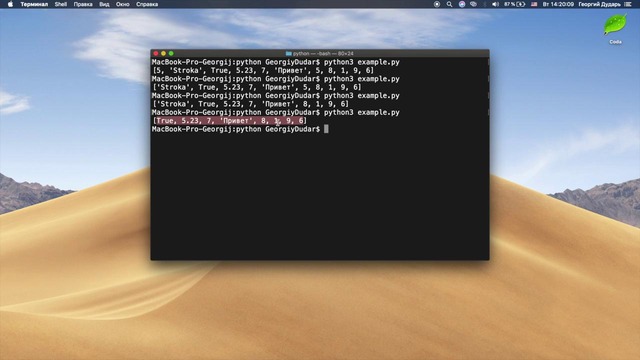This screenshot has width=640, height=360.
Task: Open Notification Center list icon
Action: coord(628,4)
